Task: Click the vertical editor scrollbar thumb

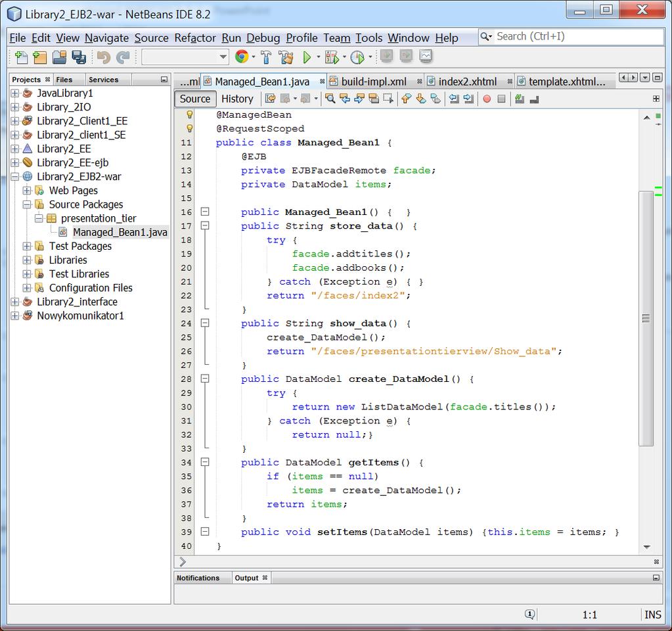Action: (646, 318)
